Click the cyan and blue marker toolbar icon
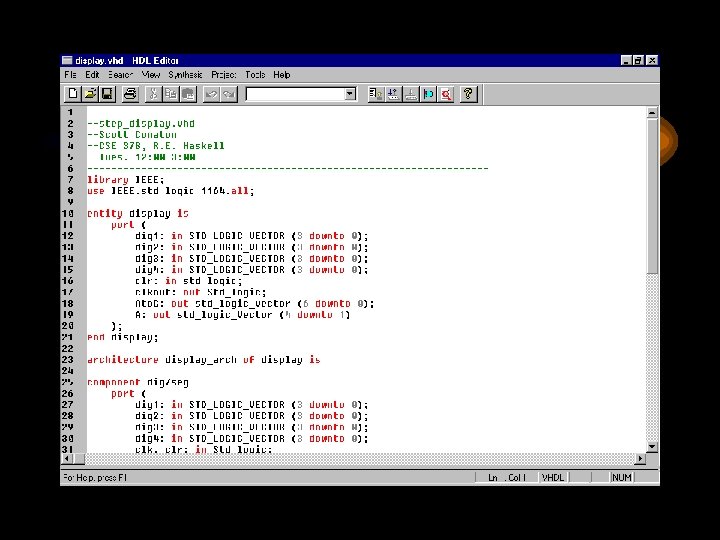Viewport: 720px width, 540px height. click(x=428, y=94)
